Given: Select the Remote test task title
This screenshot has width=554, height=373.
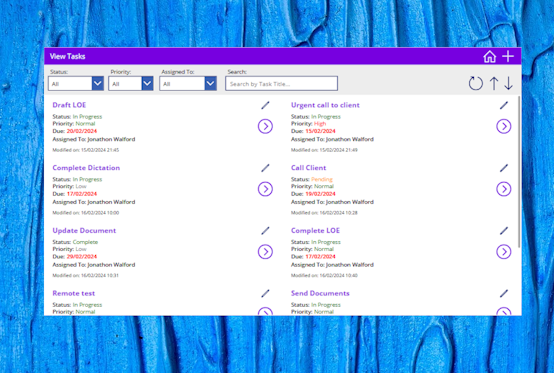Looking at the screenshot, I should pos(73,293).
